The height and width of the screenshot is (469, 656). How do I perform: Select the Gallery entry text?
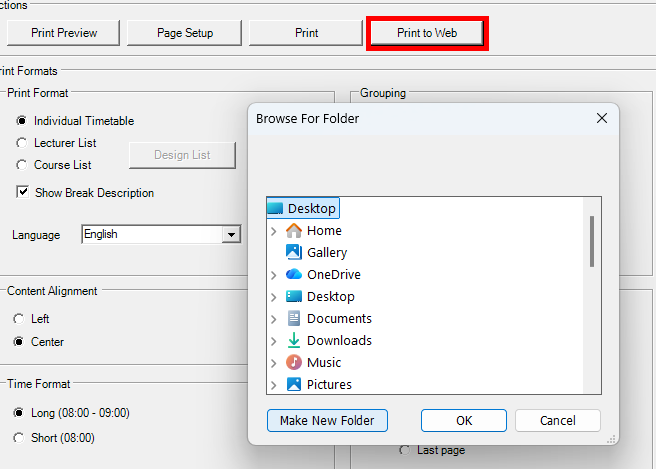point(327,253)
